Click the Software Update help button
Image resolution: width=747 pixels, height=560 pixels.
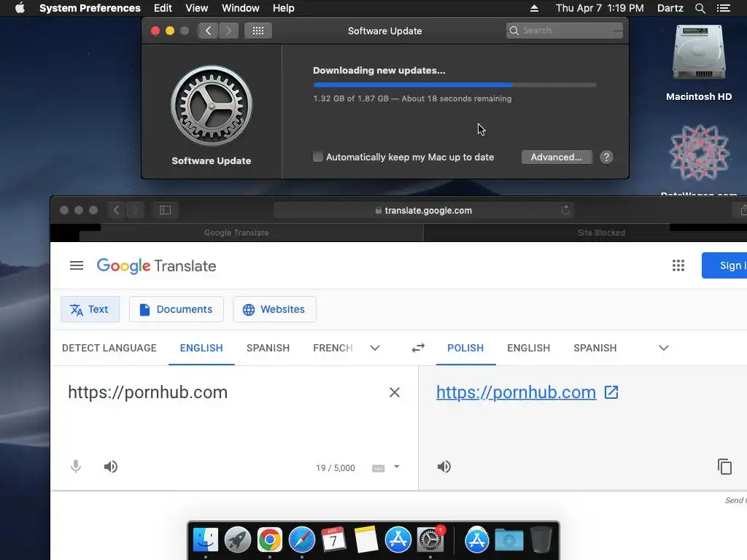(x=606, y=157)
